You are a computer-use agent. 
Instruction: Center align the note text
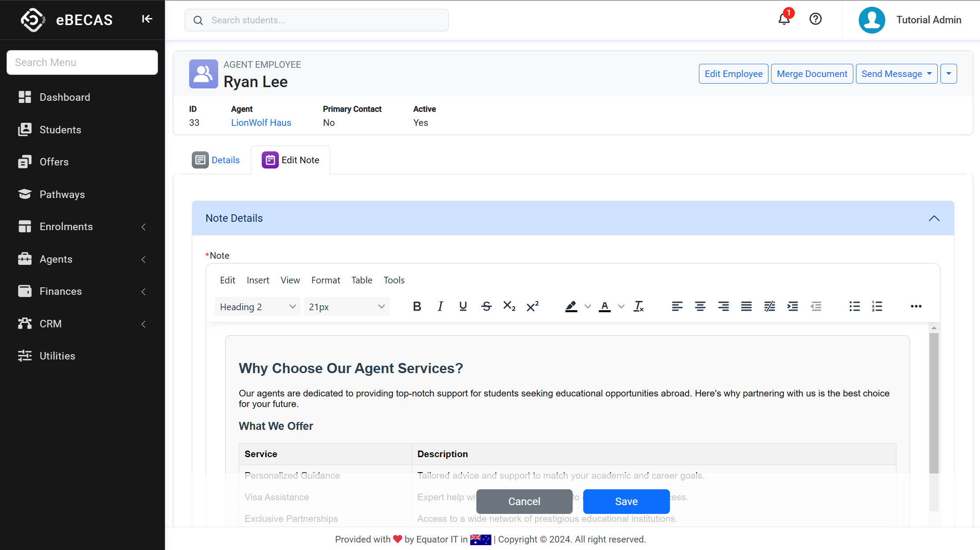point(700,306)
